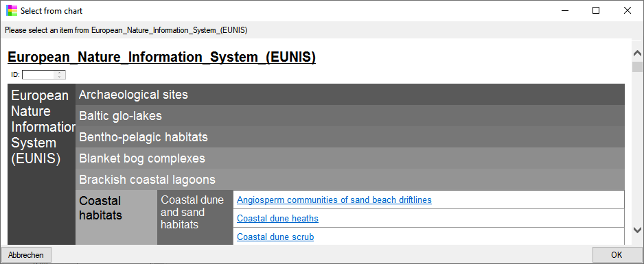Increment the ID spinner up arrow
The image size is (644, 264).
click(x=60, y=73)
